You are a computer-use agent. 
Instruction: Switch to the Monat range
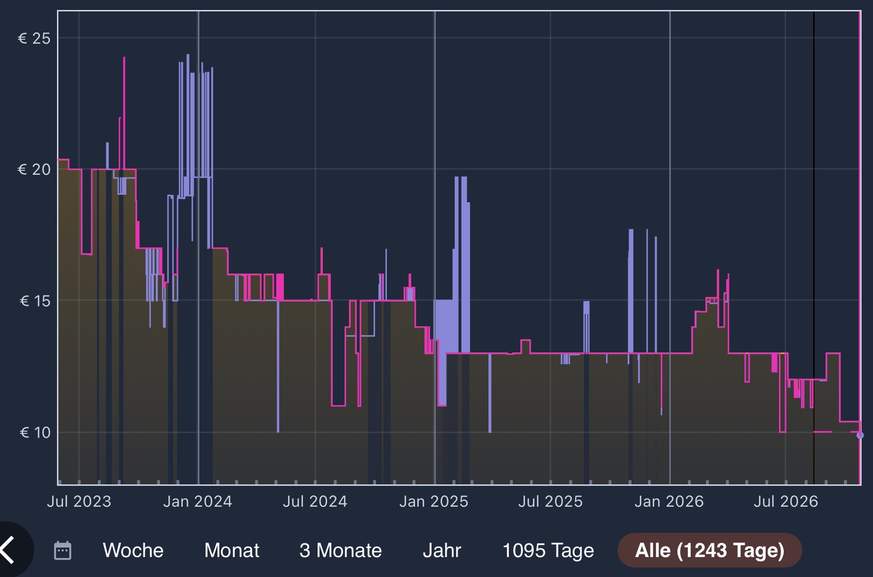point(232,550)
